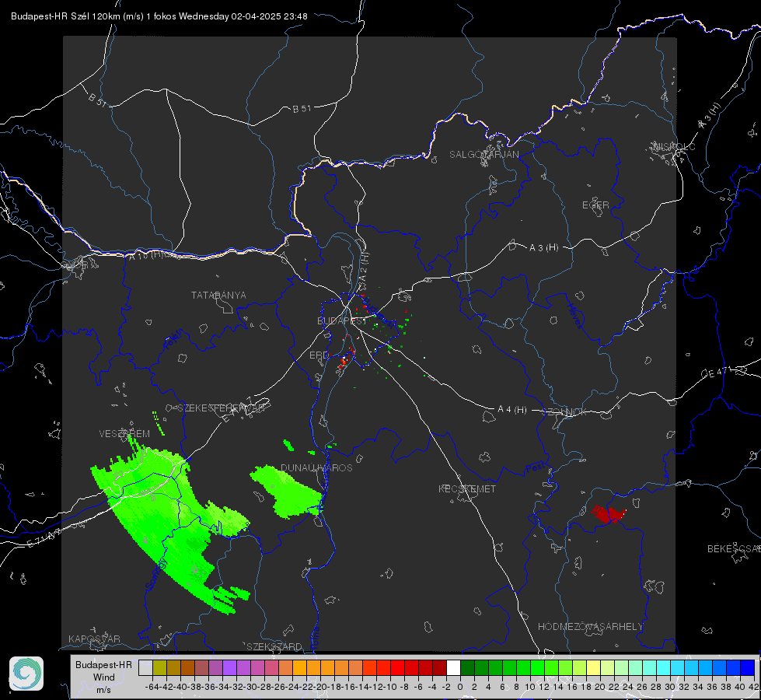Pick the yellow swatch between 18 and 20

pyautogui.click(x=593, y=667)
